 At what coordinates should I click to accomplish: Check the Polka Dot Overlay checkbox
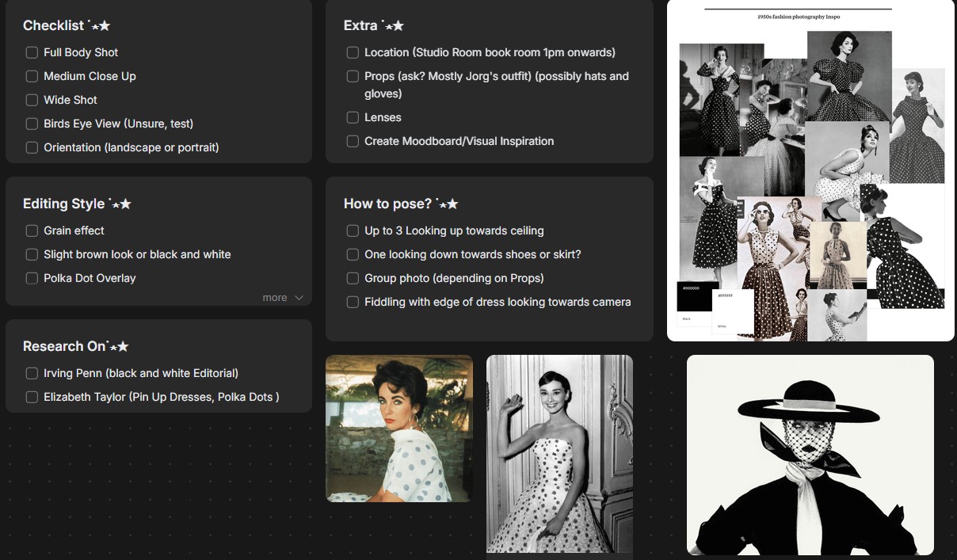(32, 278)
